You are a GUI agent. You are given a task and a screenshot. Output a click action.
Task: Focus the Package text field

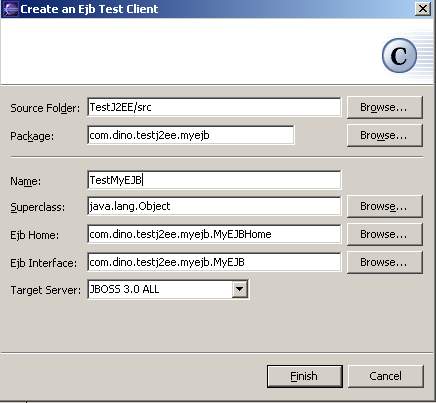click(191, 135)
